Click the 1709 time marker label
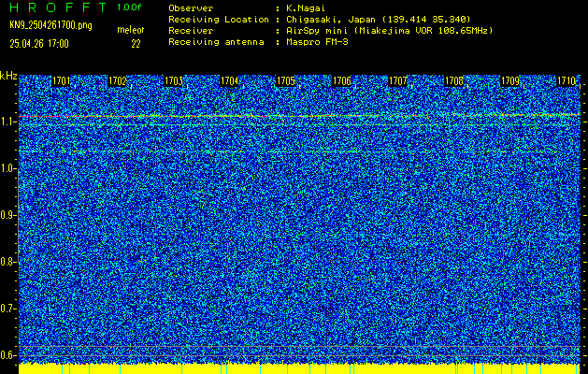This screenshot has height=374, width=588. tap(510, 81)
